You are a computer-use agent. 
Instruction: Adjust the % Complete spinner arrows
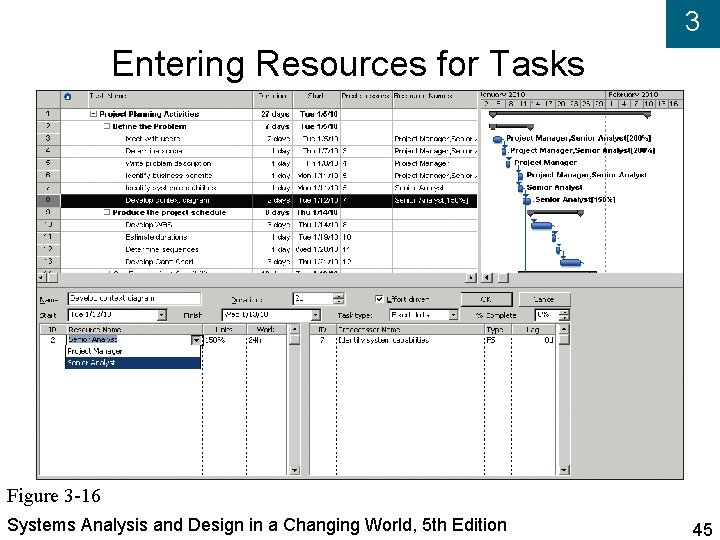point(564,315)
